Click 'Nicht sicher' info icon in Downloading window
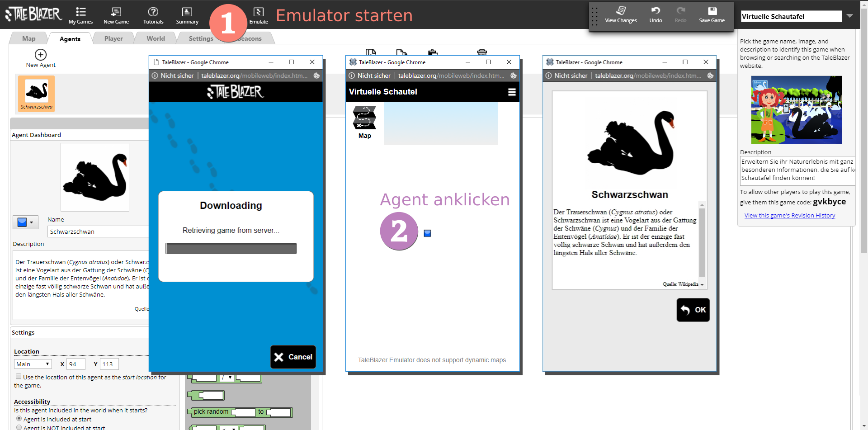This screenshot has height=430, width=868. click(155, 76)
